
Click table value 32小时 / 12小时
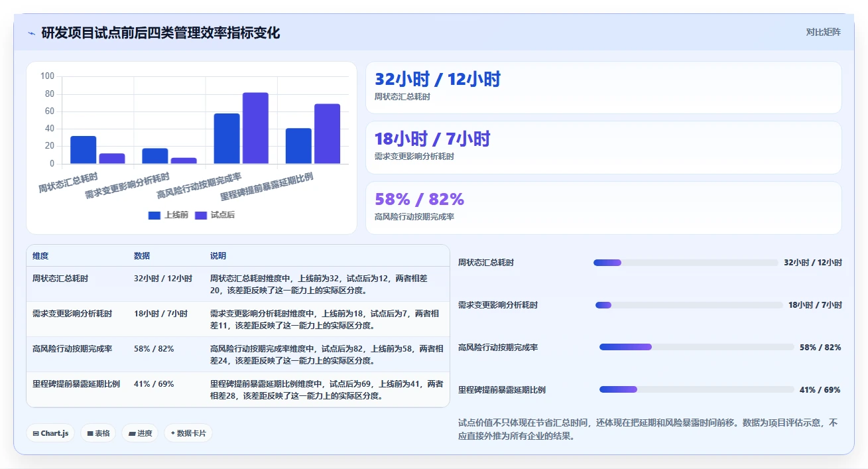pyautogui.click(x=163, y=279)
